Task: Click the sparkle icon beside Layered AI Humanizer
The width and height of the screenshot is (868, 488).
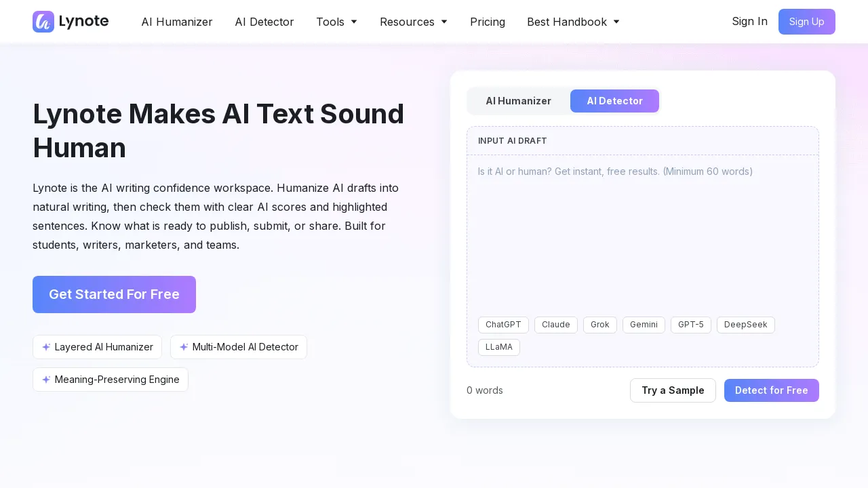Action: pos(46,347)
